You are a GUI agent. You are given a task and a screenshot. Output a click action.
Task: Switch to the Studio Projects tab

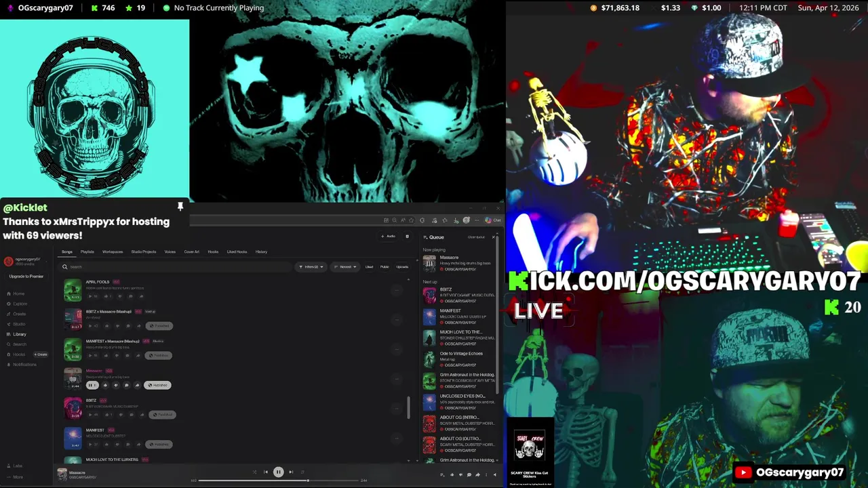[144, 251]
